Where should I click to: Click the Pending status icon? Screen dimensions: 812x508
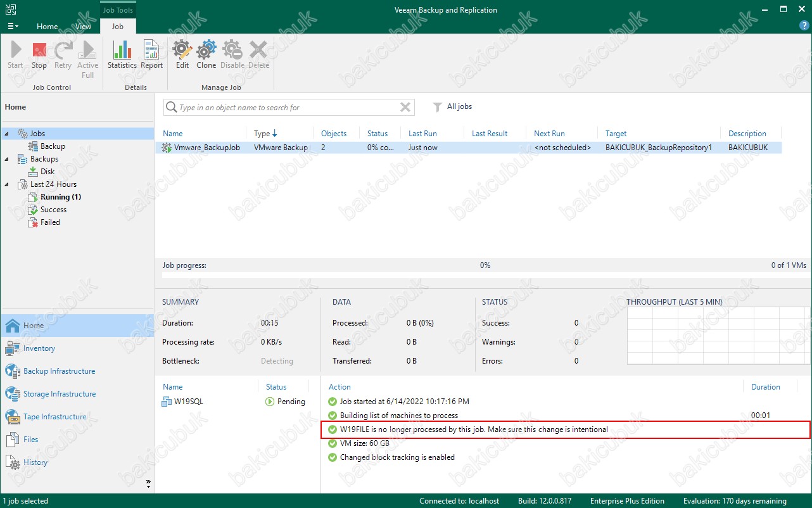click(269, 402)
